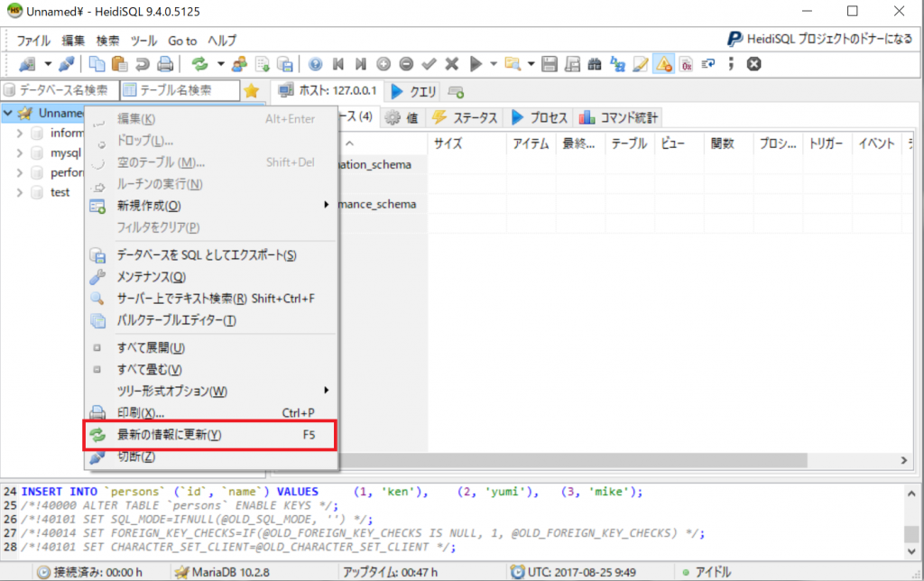Viewport: 924px width, 581px height.
Task: Switch to the コマンド統計 tab
Action: (x=618, y=118)
